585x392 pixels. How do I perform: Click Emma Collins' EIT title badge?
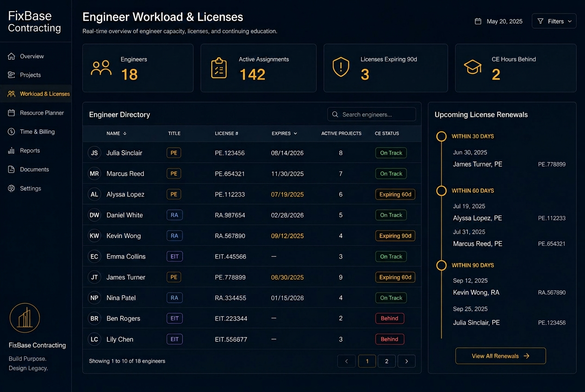174,256
